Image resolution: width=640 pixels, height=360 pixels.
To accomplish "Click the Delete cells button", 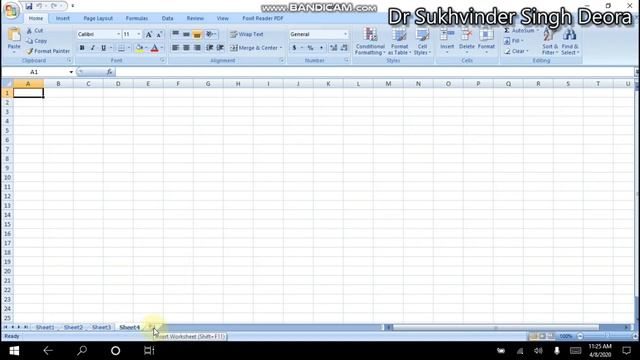I will tap(467, 40).
